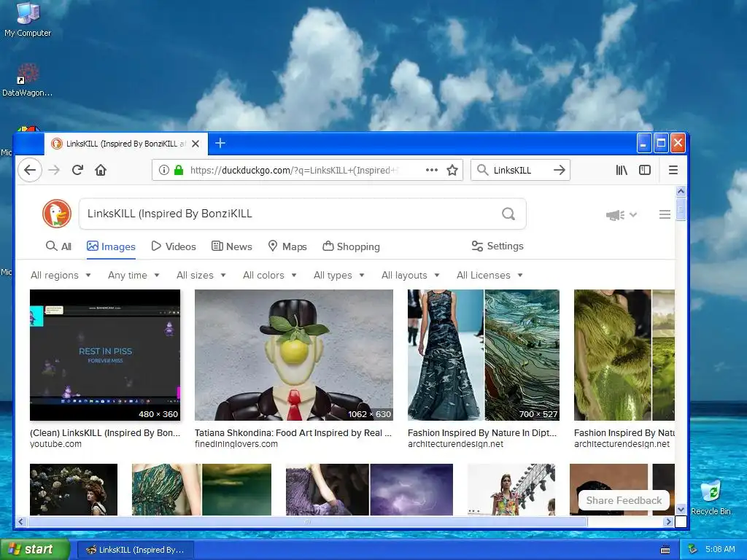The width and height of the screenshot is (747, 560).
Task: Select LinksKILL taskbar window button
Action: pyautogui.click(x=135, y=550)
